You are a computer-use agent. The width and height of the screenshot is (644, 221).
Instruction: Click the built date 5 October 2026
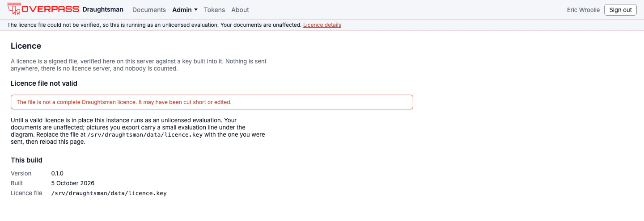click(73, 183)
